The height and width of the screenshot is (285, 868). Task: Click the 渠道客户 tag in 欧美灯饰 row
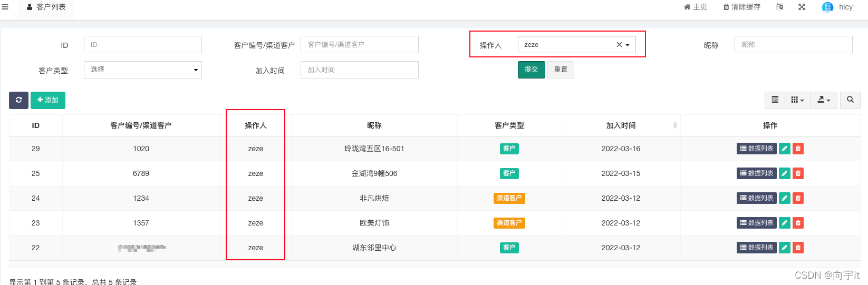click(x=509, y=223)
